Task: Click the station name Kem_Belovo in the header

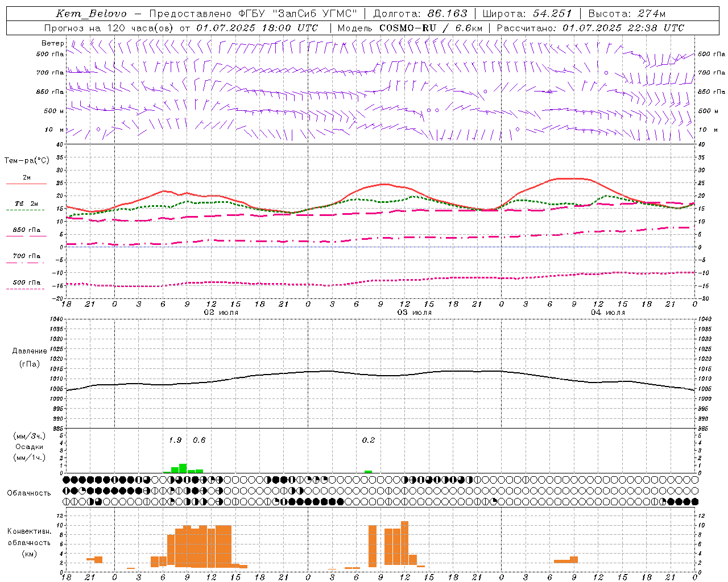Action: coord(91,14)
